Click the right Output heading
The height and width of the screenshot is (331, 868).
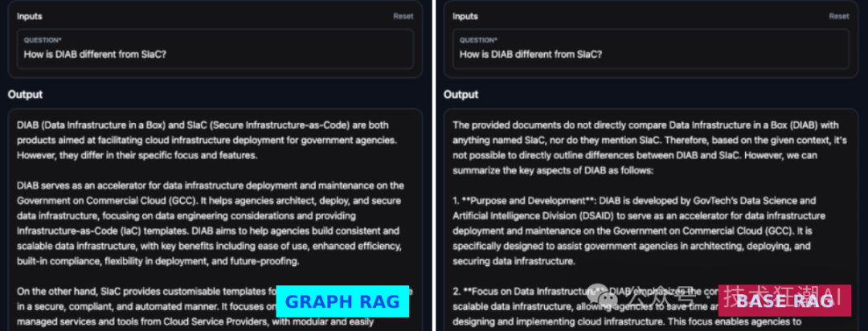[461, 94]
